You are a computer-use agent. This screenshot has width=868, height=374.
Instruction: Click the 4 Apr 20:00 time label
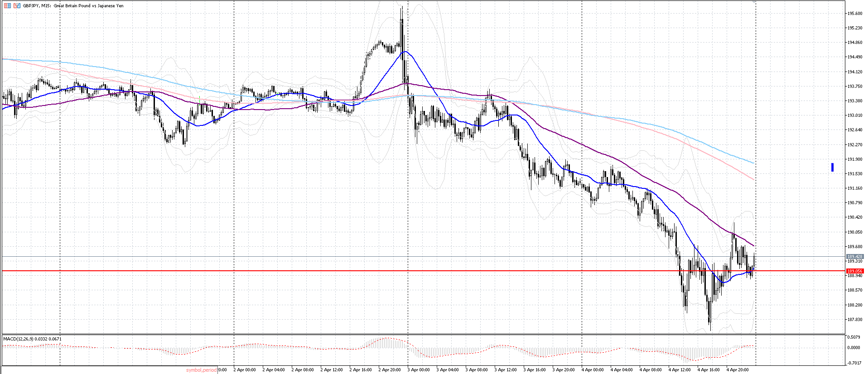(x=738, y=370)
